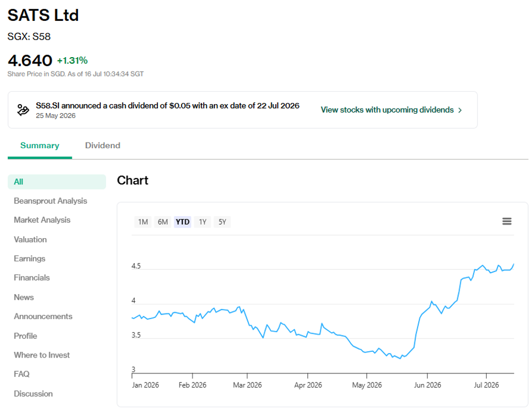Jump to the Earnings section
532x409 pixels.
pyautogui.click(x=29, y=259)
